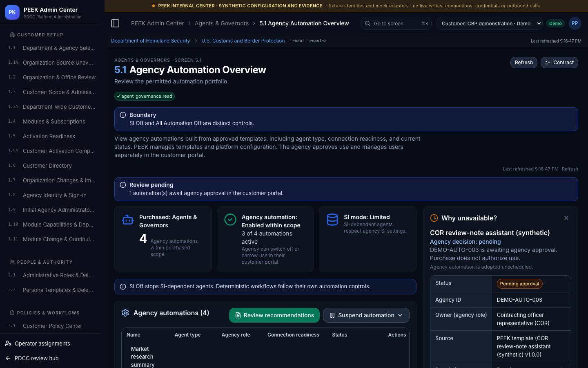Click the Pending approval status badge

click(x=519, y=284)
